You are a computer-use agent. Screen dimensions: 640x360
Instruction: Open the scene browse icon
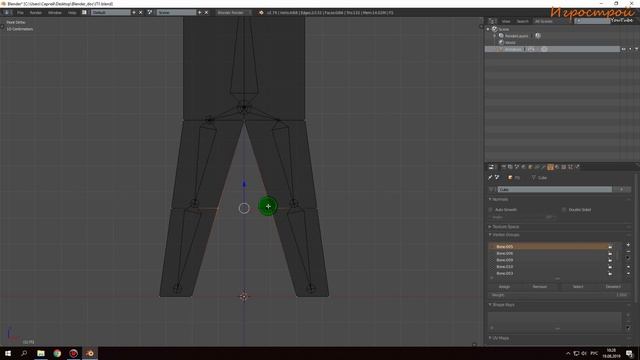pos(150,13)
